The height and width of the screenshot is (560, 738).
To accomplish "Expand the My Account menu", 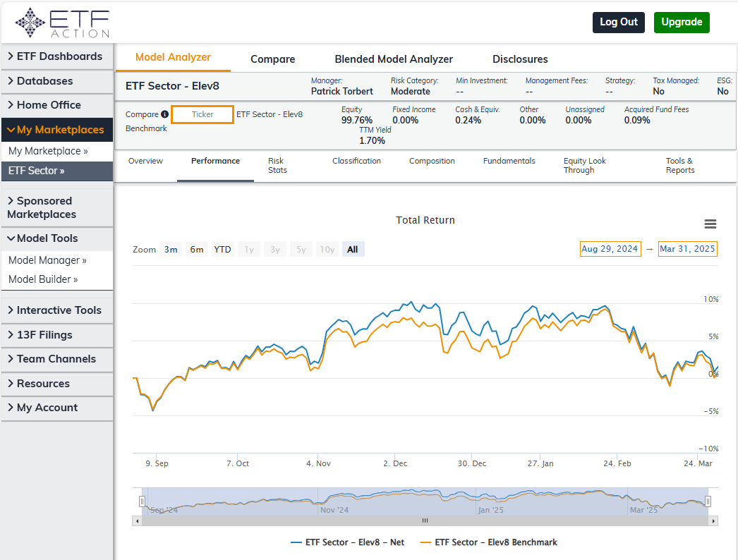I will 57,408.
